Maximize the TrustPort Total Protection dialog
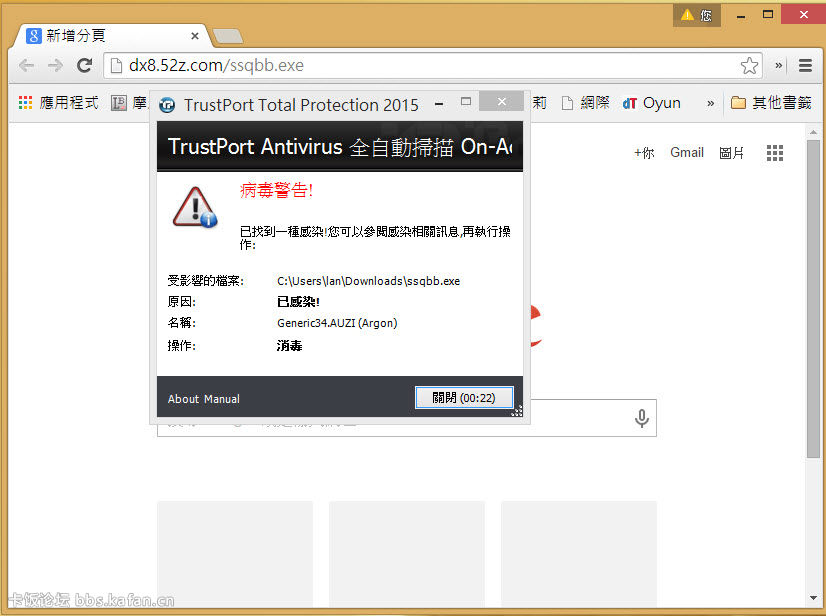Image resolution: width=826 pixels, height=616 pixels. pyautogui.click(x=466, y=102)
